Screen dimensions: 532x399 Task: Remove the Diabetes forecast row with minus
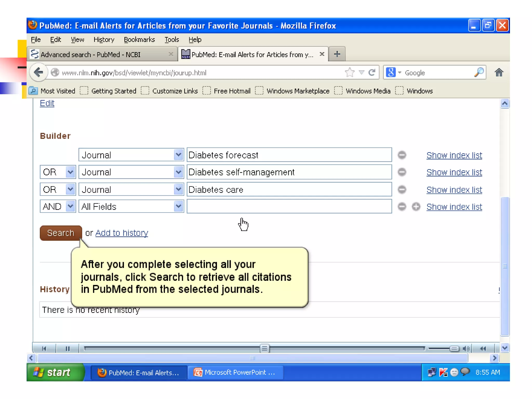click(402, 155)
